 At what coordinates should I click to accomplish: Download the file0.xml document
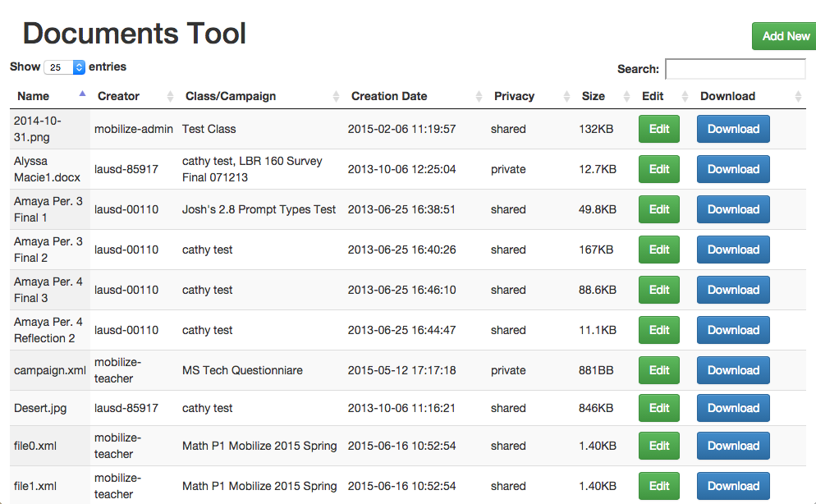[x=733, y=446]
